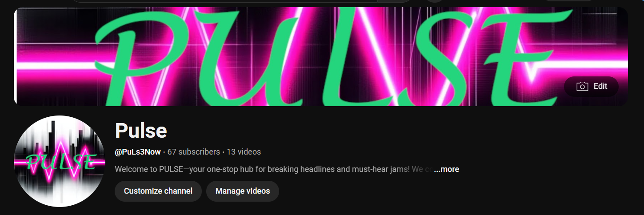
Task: Click the partially visible Create button at top right
Action: [x=568, y=0]
